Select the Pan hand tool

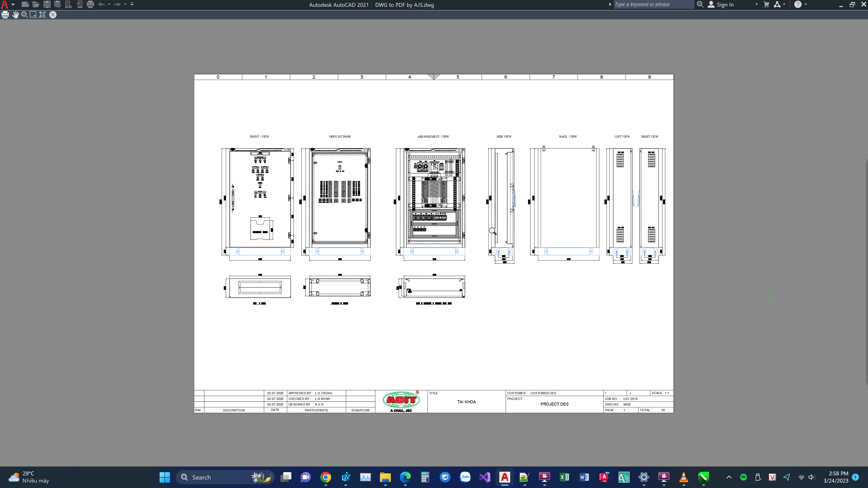click(x=16, y=15)
